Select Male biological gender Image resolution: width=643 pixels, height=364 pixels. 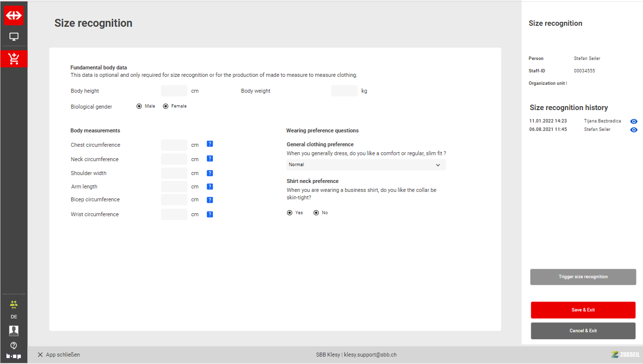[x=140, y=106]
